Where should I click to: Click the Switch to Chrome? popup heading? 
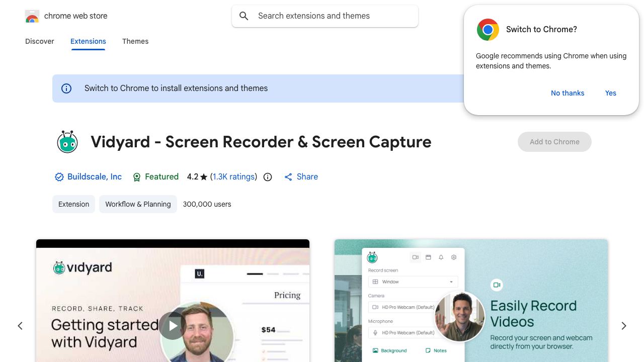pos(541,30)
